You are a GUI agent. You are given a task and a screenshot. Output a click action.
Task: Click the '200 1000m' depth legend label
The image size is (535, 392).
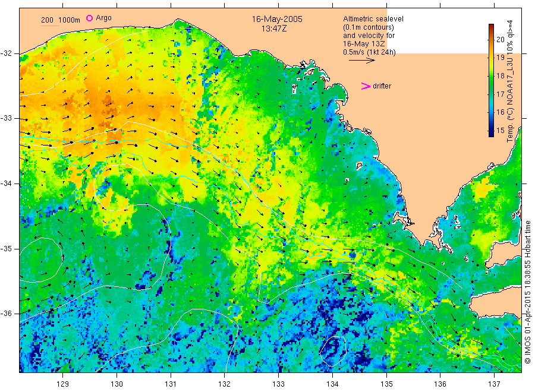61,20
